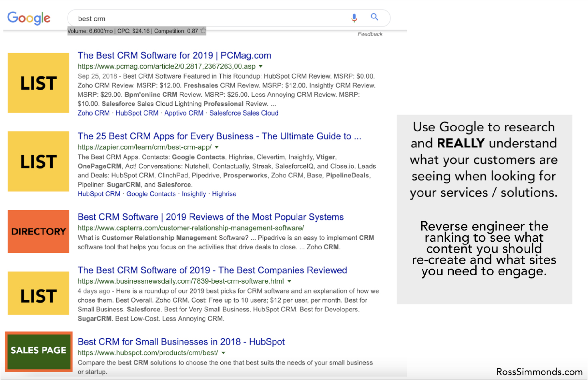The width and height of the screenshot is (588, 380).
Task: Star the keyword in the volume bar
Action: [x=203, y=31]
